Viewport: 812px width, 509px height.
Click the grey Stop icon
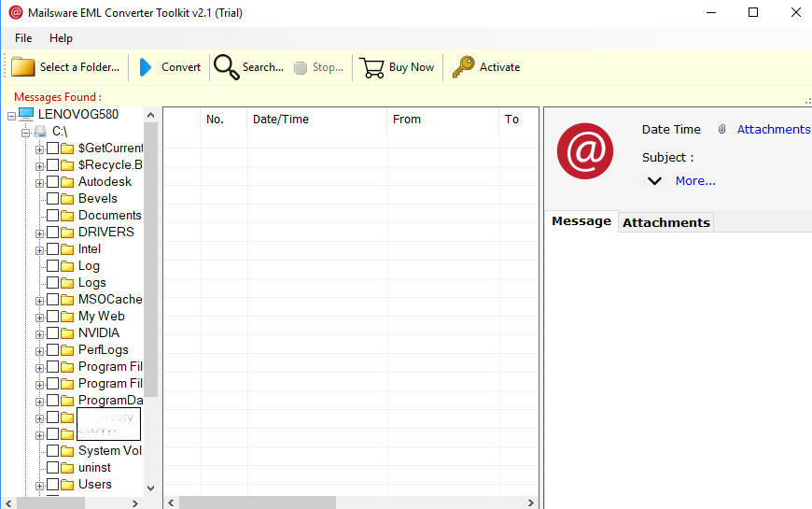[x=301, y=68]
